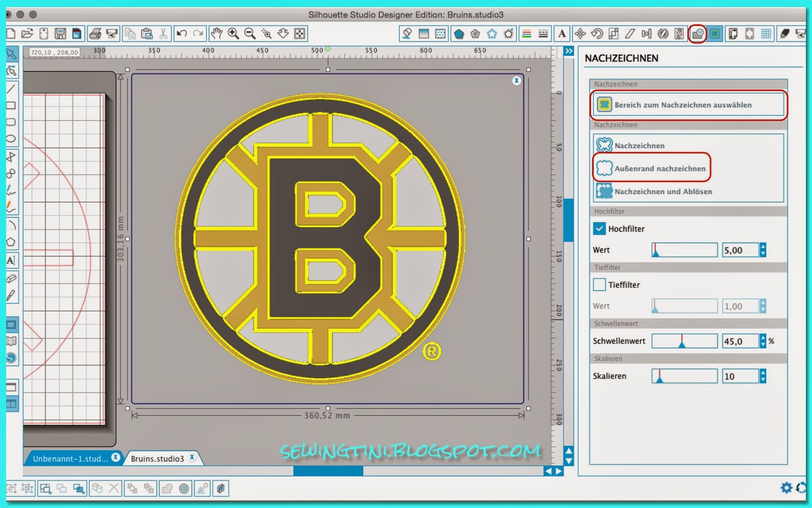Image resolution: width=812 pixels, height=508 pixels.
Task: Open preferences gear at bottom right
Action: tap(786, 488)
